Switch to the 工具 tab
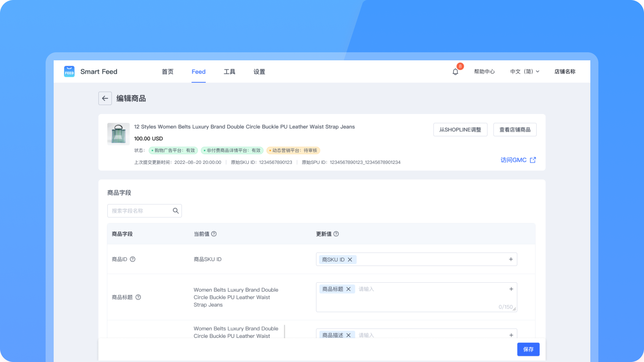 [x=229, y=72]
